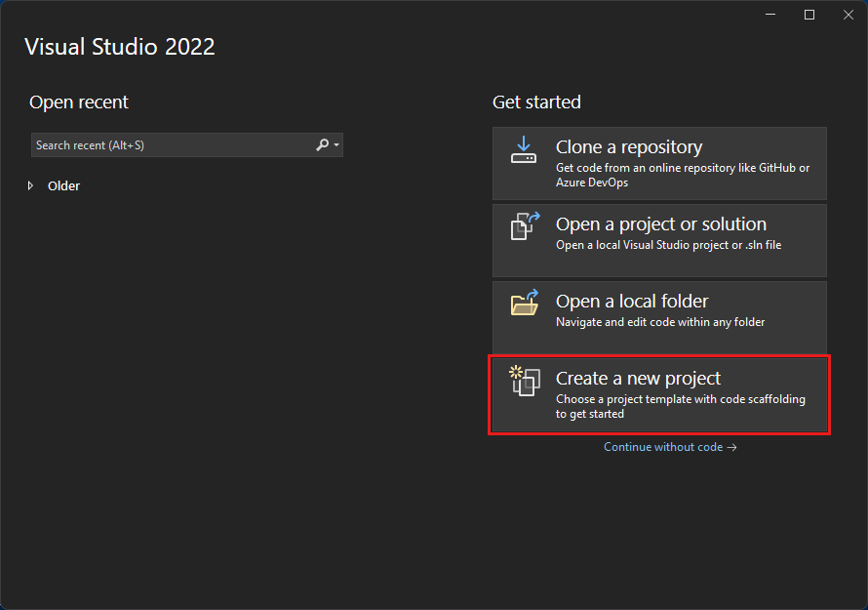Click the Continue without code link
Viewport: 868px width, 610px height.
[664, 446]
